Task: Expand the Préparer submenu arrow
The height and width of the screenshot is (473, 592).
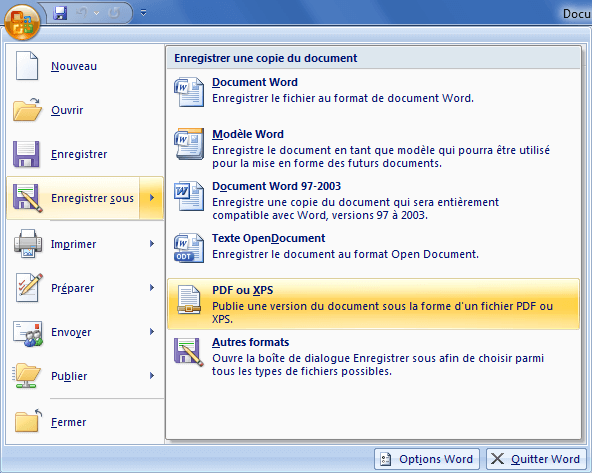Action: pos(152,288)
